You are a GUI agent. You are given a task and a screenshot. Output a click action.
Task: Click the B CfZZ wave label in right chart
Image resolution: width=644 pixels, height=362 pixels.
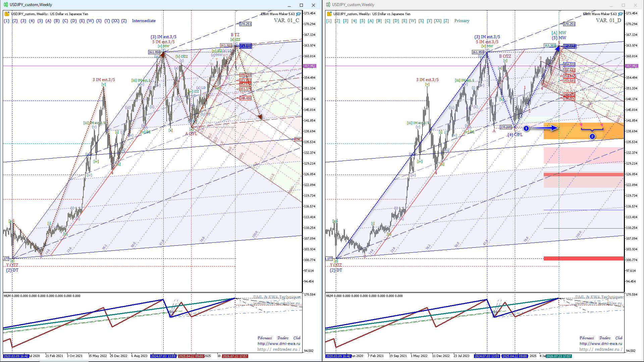click(505, 56)
